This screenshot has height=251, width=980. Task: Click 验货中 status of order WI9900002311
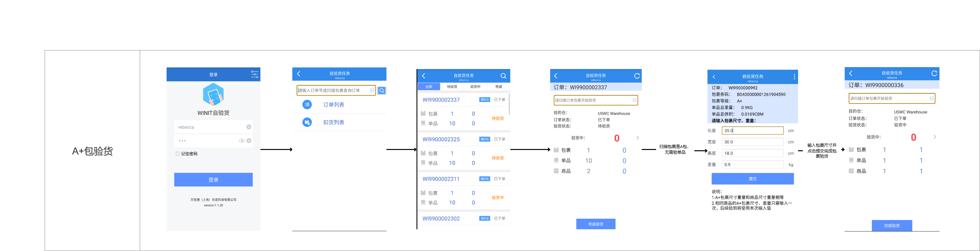pyautogui.click(x=497, y=198)
